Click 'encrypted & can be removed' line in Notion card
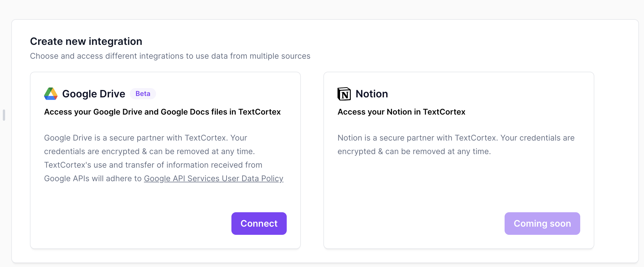The height and width of the screenshot is (267, 644). coord(414,152)
